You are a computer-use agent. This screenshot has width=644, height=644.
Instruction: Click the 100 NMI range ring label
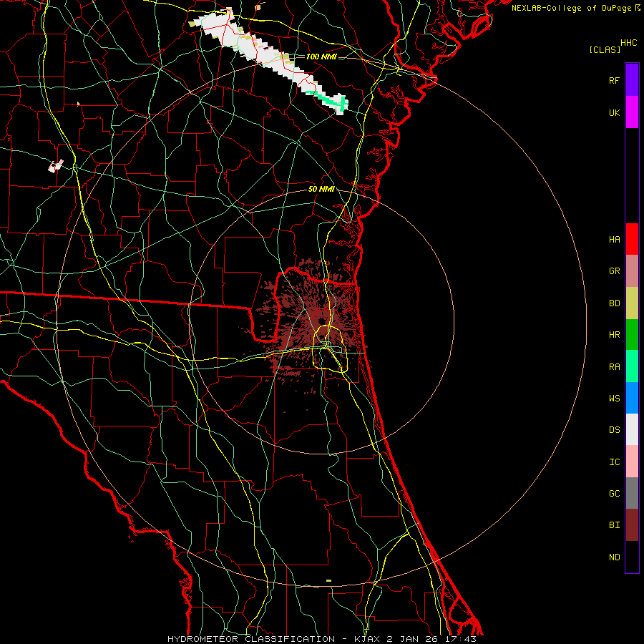pyautogui.click(x=321, y=57)
